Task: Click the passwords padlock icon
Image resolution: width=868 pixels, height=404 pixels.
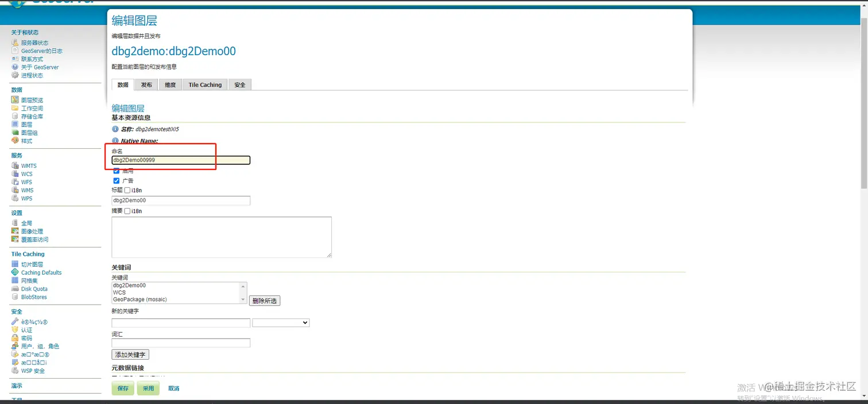Action: coord(15,338)
